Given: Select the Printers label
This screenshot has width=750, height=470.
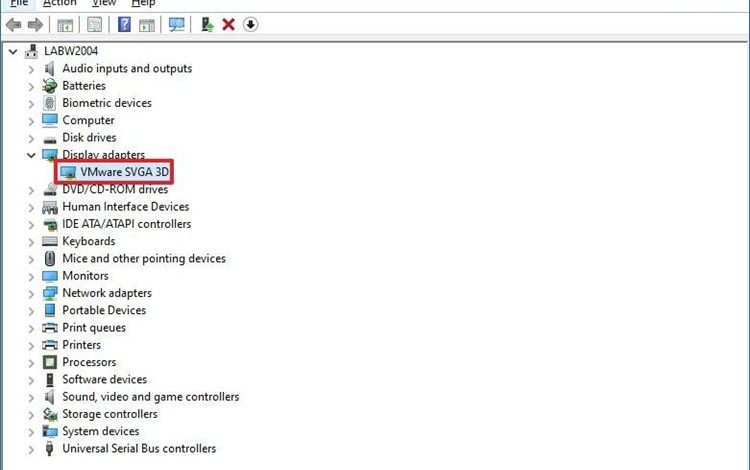Looking at the screenshot, I should point(81,345).
